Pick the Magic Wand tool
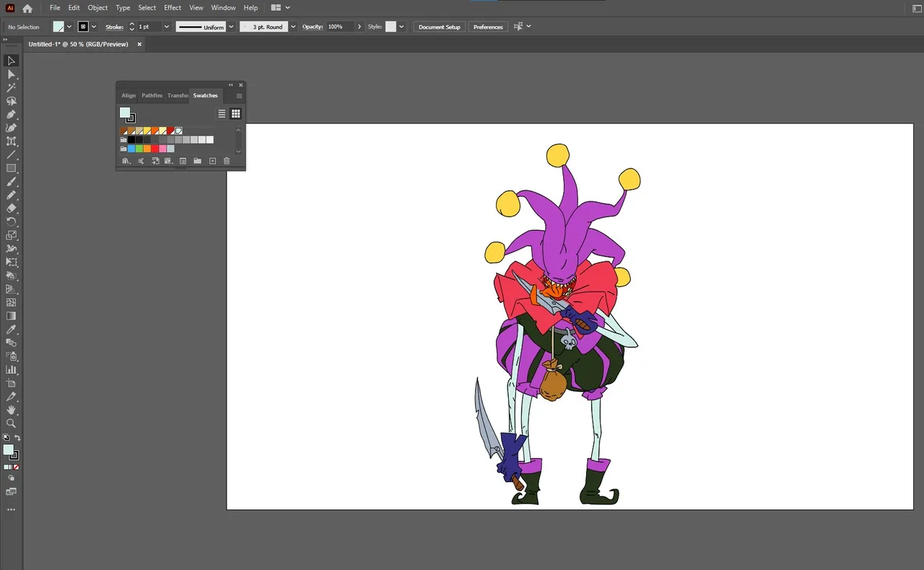Image resolution: width=924 pixels, height=570 pixels. coord(11,87)
